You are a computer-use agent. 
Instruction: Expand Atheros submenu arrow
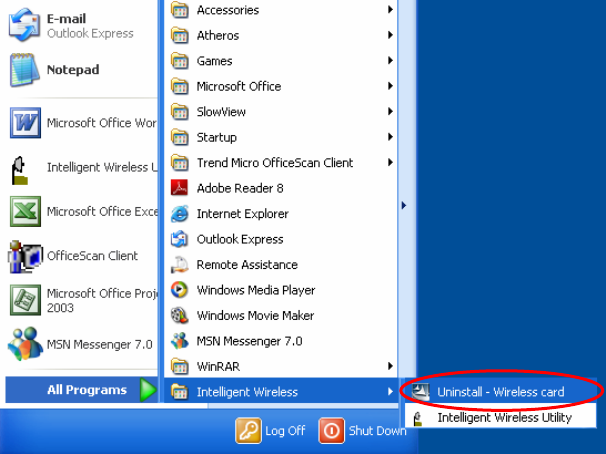[390, 35]
